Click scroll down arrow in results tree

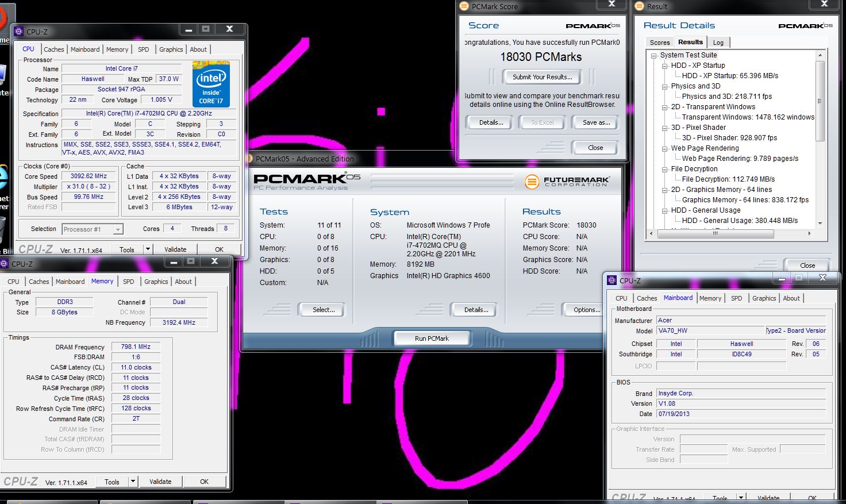(x=820, y=224)
